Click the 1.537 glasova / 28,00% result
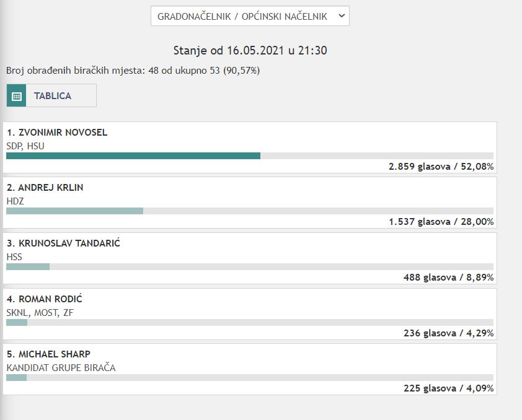The height and width of the screenshot is (420, 522). (x=441, y=222)
